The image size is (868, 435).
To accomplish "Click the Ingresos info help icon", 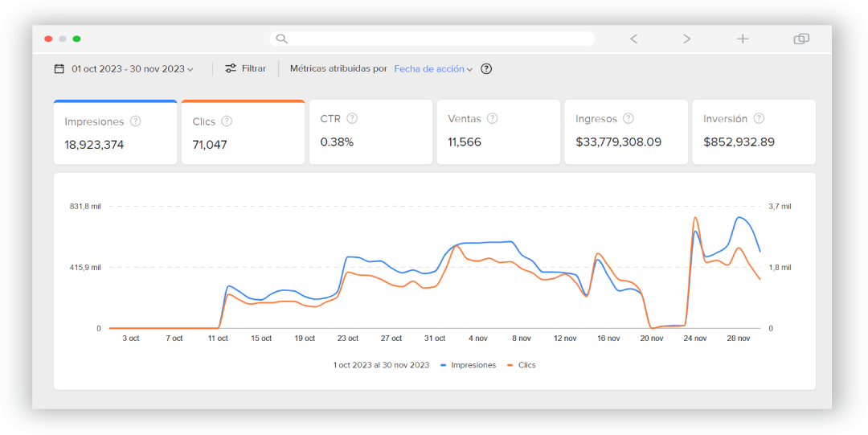I will [x=628, y=118].
